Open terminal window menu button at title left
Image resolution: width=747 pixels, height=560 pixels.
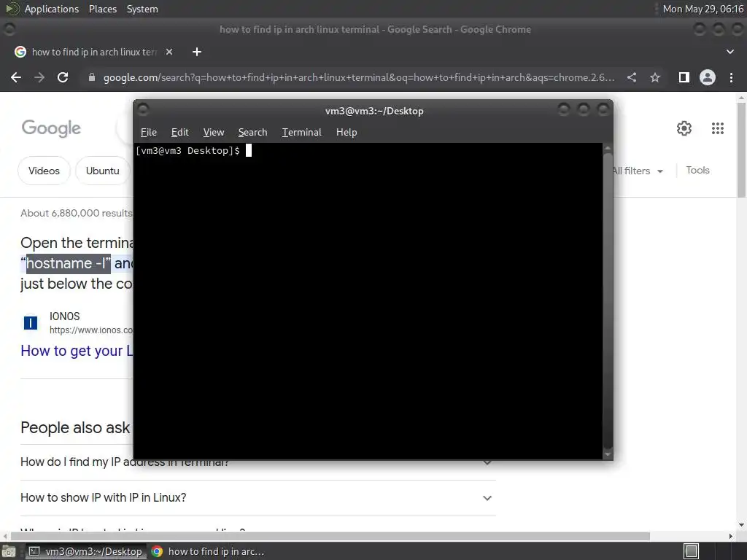(143, 110)
